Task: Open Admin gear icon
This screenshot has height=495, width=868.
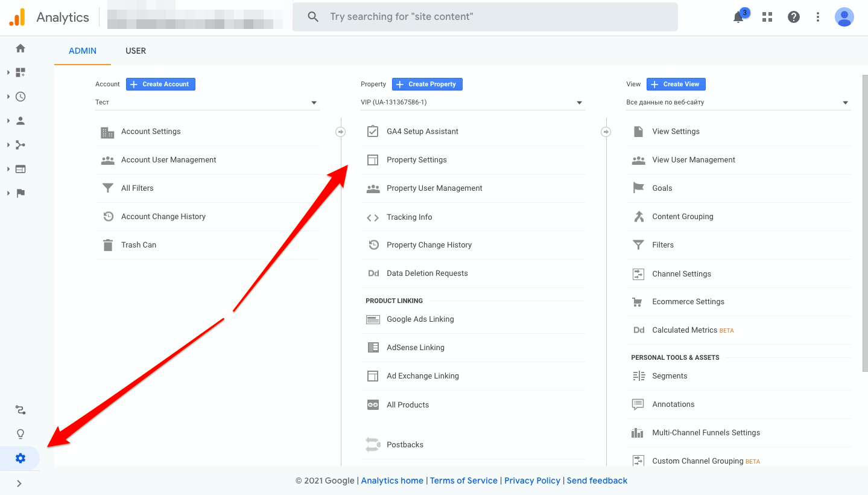Action: pyautogui.click(x=21, y=459)
